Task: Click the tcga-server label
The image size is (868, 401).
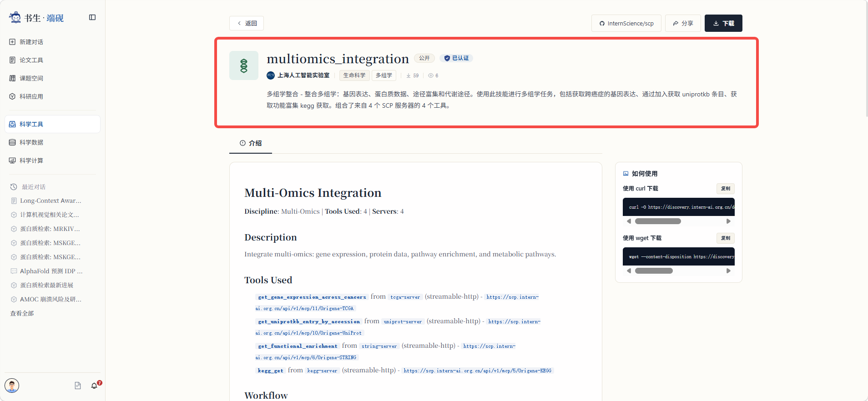Action: pos(405,297)
